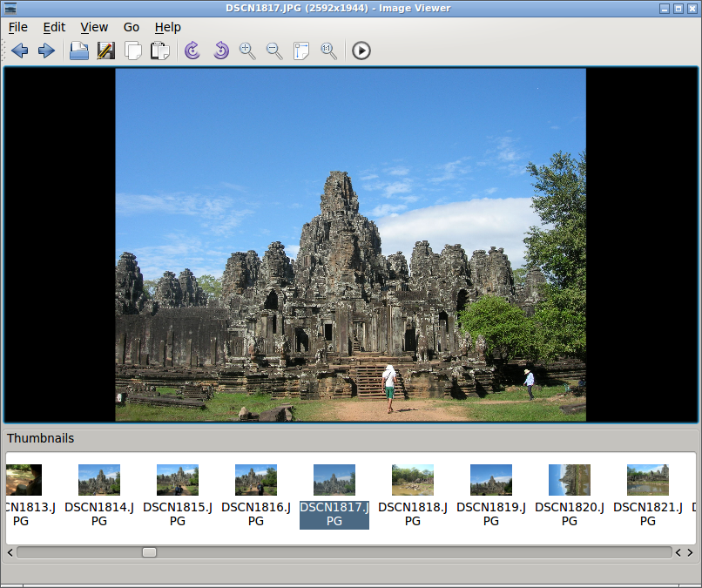This screenshot has width=702, height=588.
Task: Open the File menu
Action: coord(18,27)
